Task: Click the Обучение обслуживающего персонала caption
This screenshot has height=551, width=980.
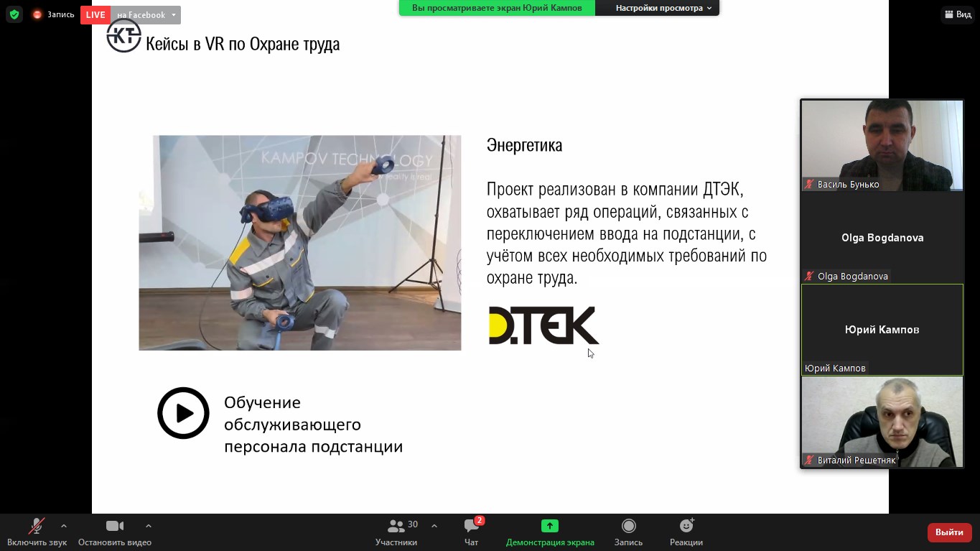Action: click(313, 425)
